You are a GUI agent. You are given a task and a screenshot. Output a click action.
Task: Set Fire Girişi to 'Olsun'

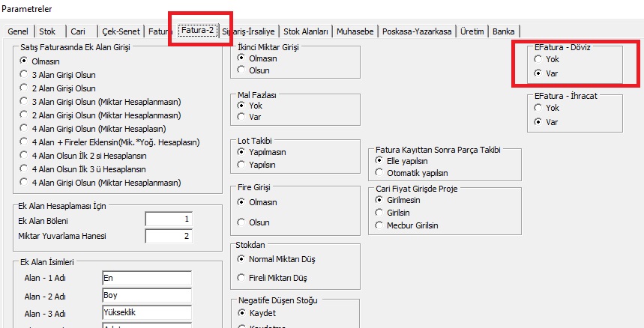[x=241, y=222]
